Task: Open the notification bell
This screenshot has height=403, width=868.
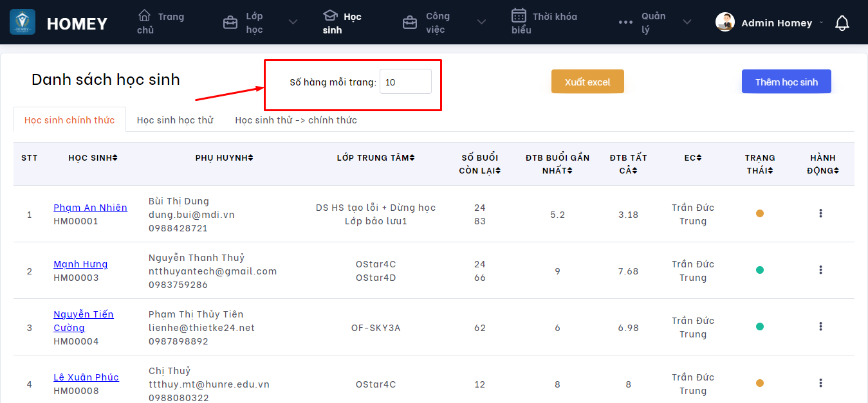Action: coord(842,23)
